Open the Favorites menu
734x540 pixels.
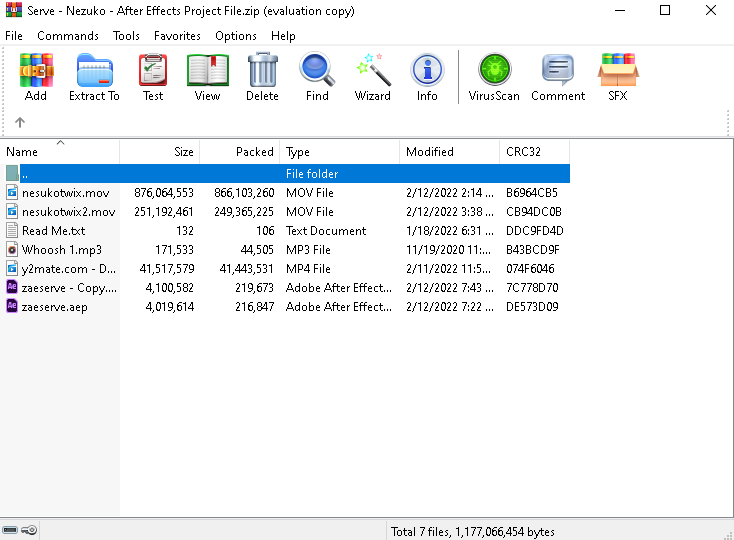177,36
